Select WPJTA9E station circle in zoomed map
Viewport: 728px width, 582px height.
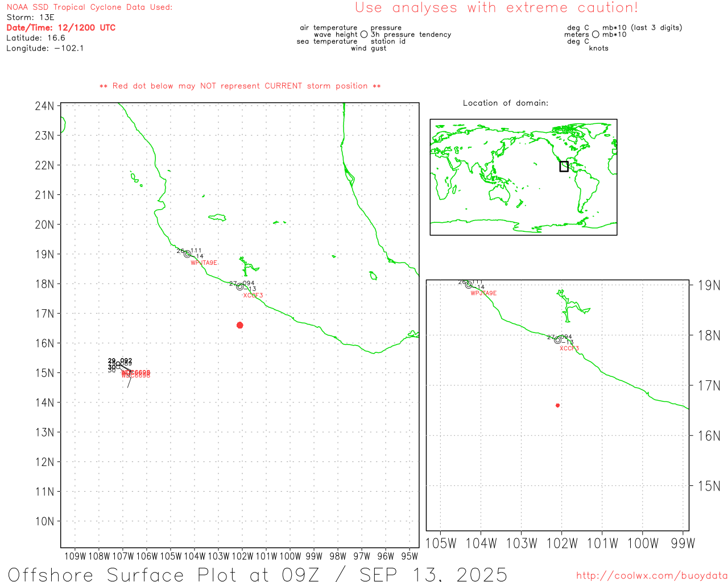click(x=469, y=285)
